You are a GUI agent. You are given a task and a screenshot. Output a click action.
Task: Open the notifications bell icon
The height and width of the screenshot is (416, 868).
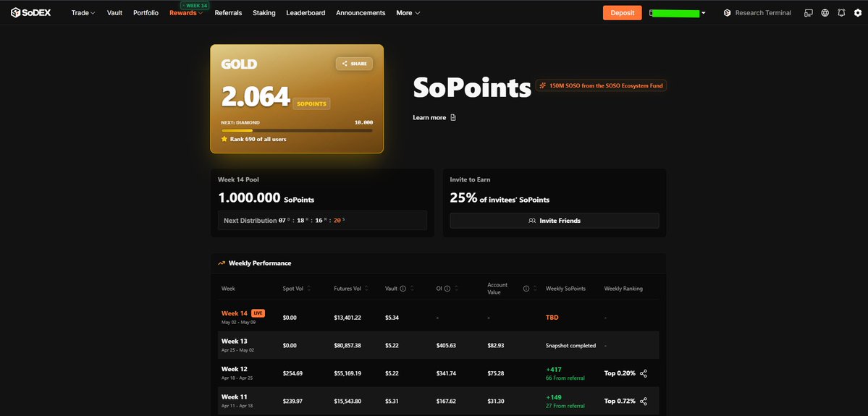(x=841, y=13)
